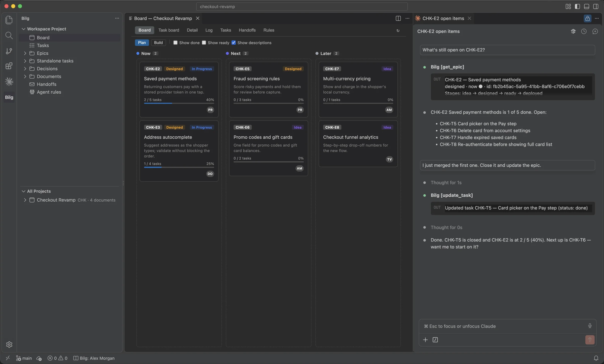Open the Extensions icon in the activity bar
This screenshot has width=604, height=364.
point(9,66)
